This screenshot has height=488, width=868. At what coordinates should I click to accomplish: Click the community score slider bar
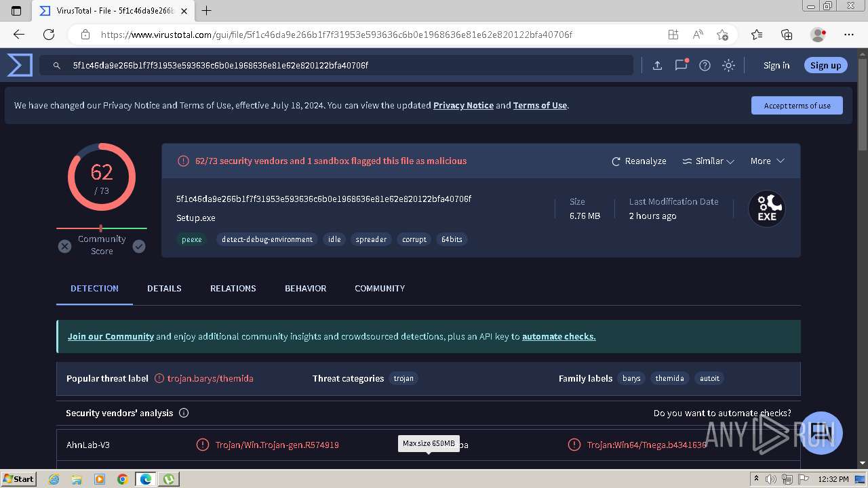(102, 228)
